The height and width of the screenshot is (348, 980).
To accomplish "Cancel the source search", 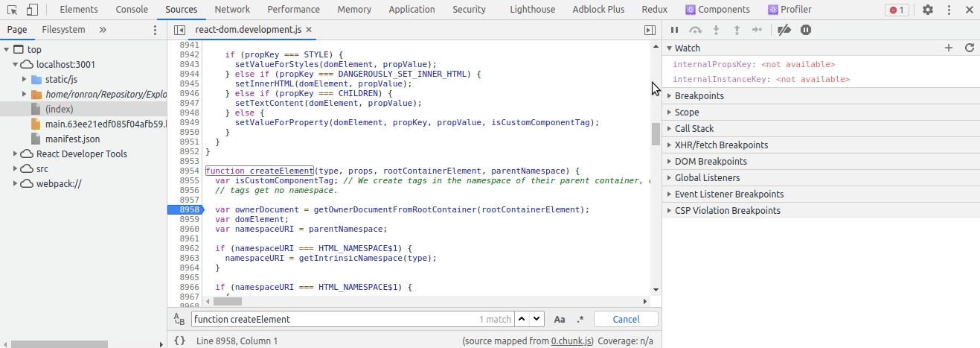I will pos(626,319).
